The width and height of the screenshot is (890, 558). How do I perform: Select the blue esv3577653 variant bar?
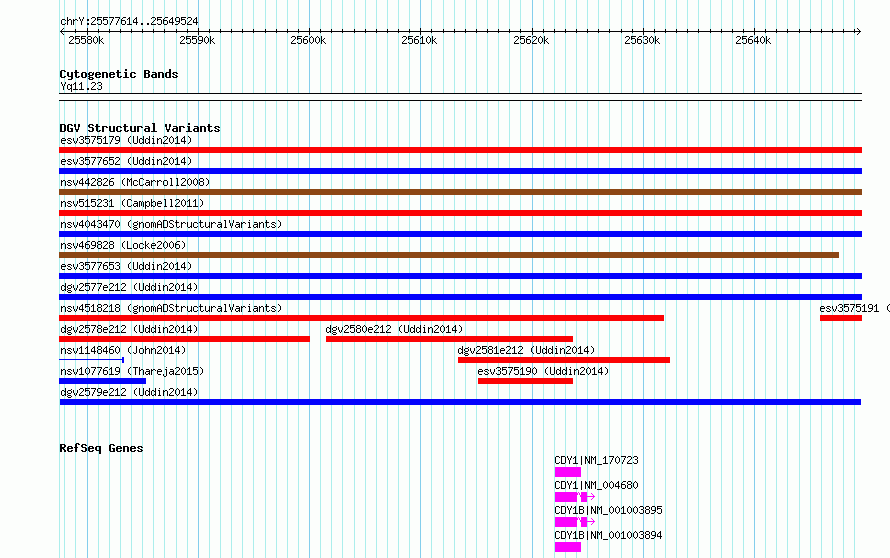coord(460,276)
